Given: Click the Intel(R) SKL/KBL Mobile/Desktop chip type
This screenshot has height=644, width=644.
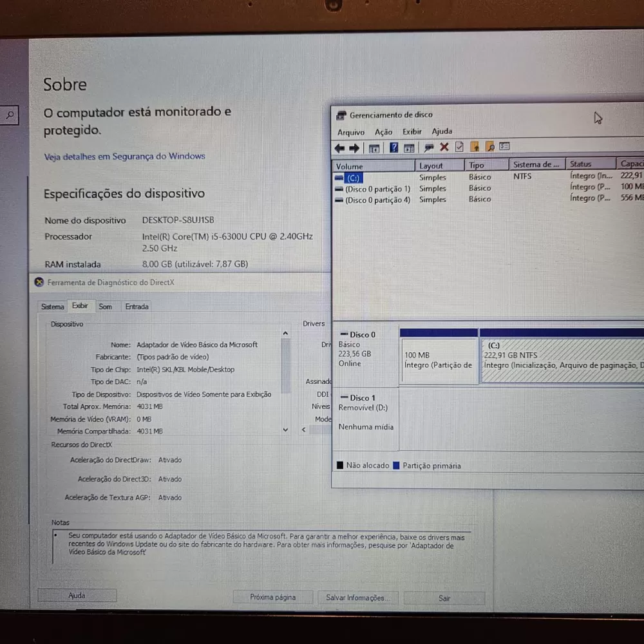Looking at the screenshot, I should pos(185,369).
